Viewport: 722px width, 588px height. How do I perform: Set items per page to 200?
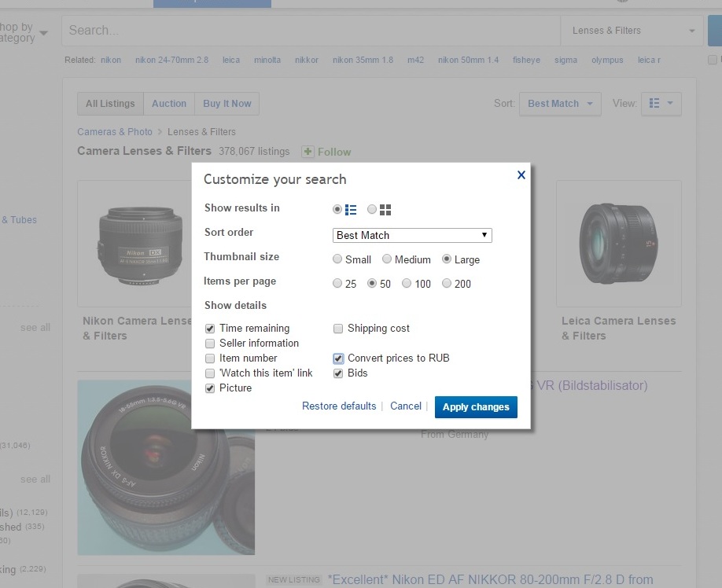coord(446,284)
